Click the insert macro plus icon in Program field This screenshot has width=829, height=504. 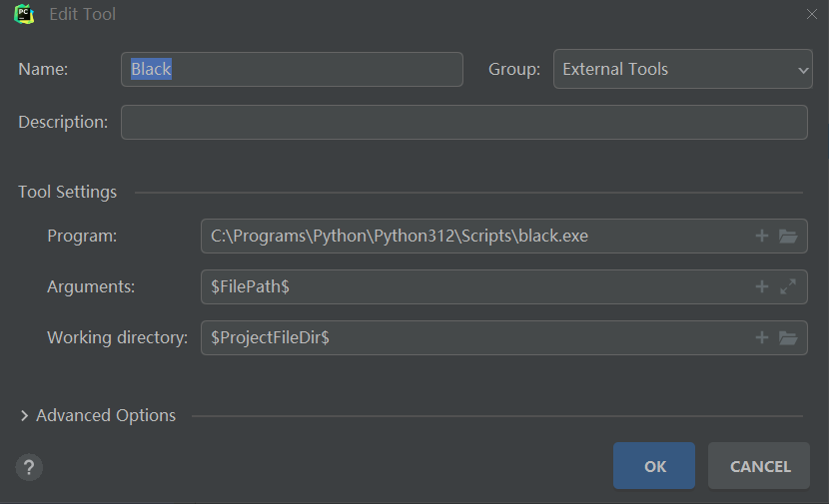coord(762,237)
